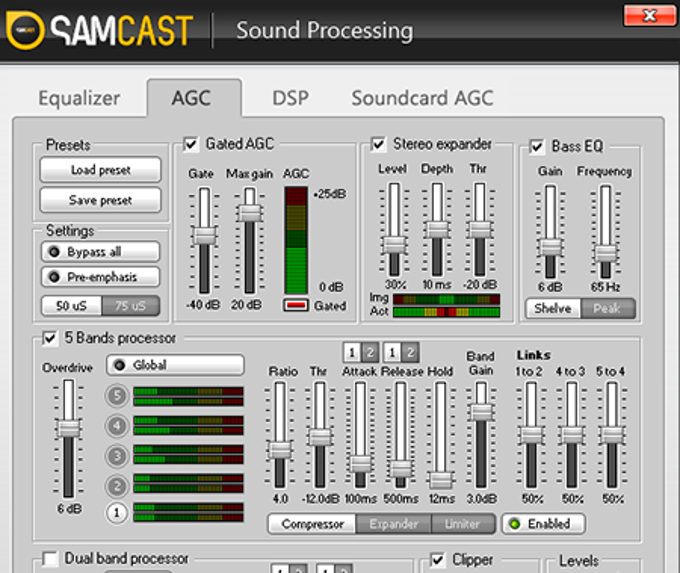Click the 5 Bands Thr slider handle
Screen dimensions: 680x573
tap(320, 437)
